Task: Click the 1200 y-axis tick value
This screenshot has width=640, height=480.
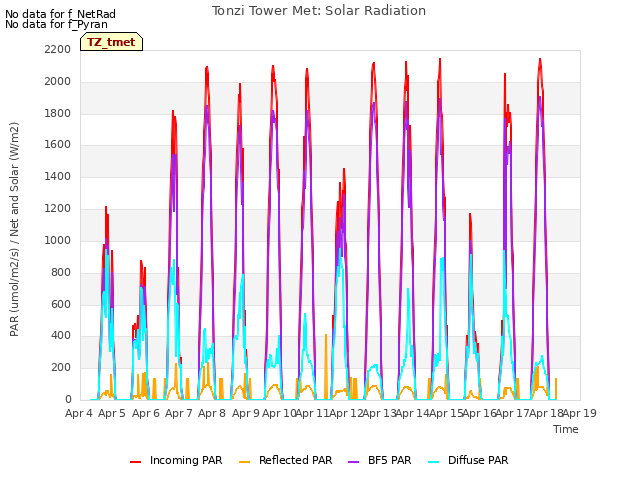Action: pyautogui.click(x=58, y=209)
